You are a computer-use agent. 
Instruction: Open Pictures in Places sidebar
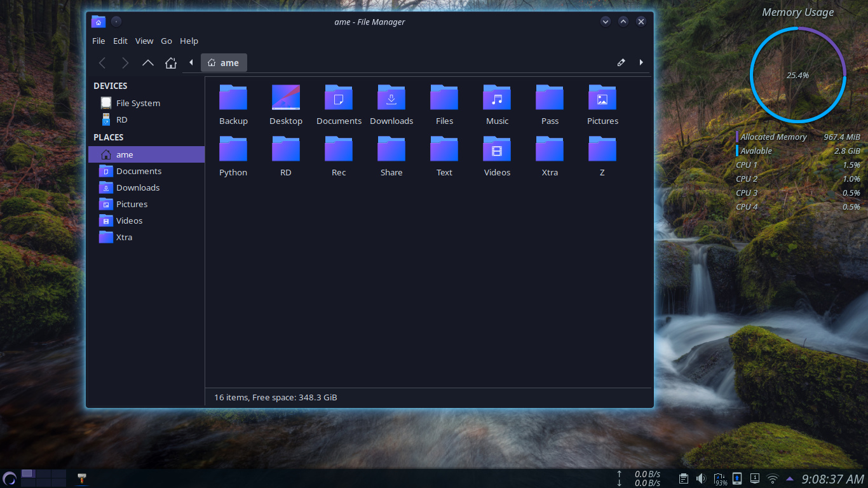[x=146, y=204]
